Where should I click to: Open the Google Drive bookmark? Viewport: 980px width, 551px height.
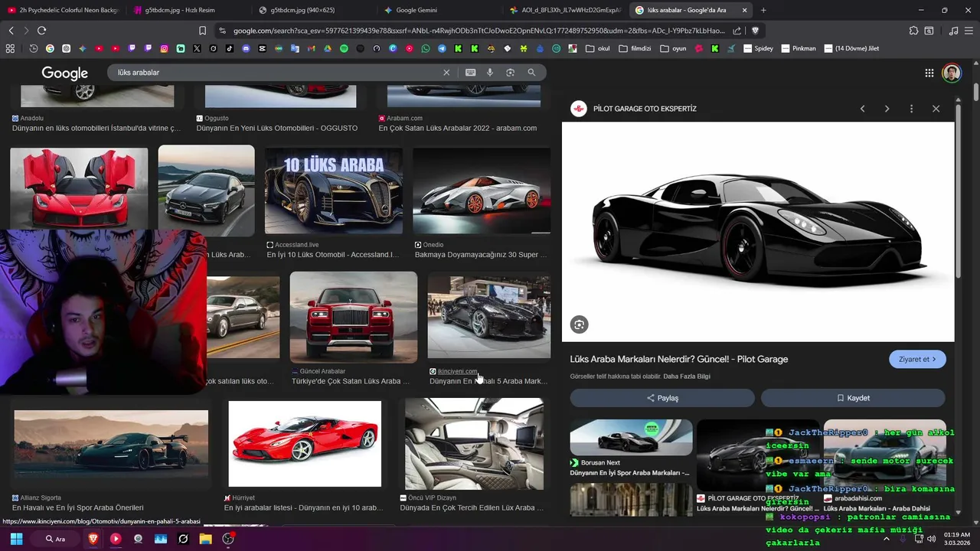coord(328,48)
